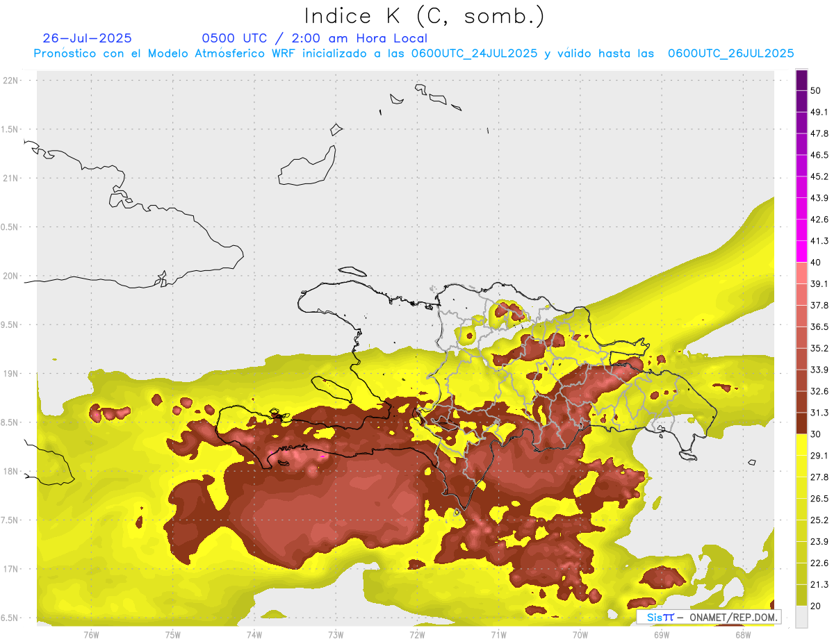Viewport: 834px width, 644px height.
Task: Click the "40" color bar value
Action: pos(816,263)
